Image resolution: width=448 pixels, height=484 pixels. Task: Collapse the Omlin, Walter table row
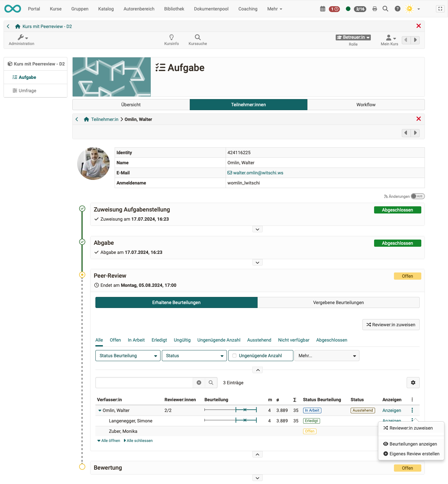point(100,411)
